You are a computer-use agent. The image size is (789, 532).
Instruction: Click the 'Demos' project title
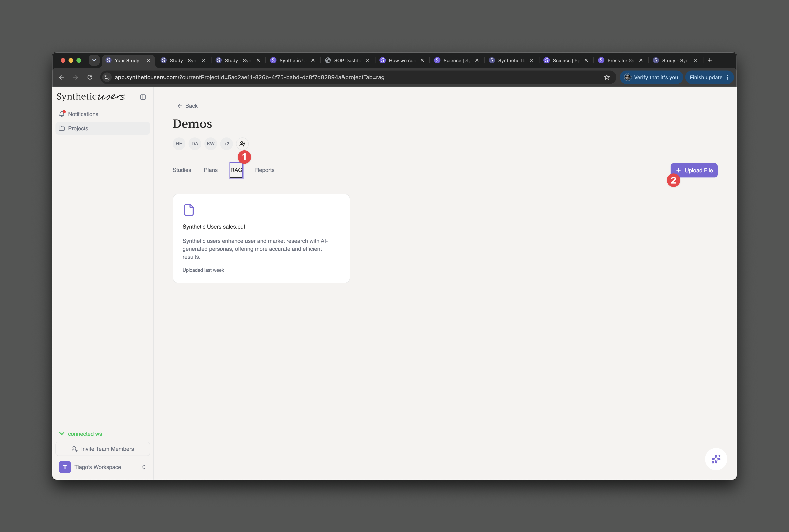click(x=192, y=124)
